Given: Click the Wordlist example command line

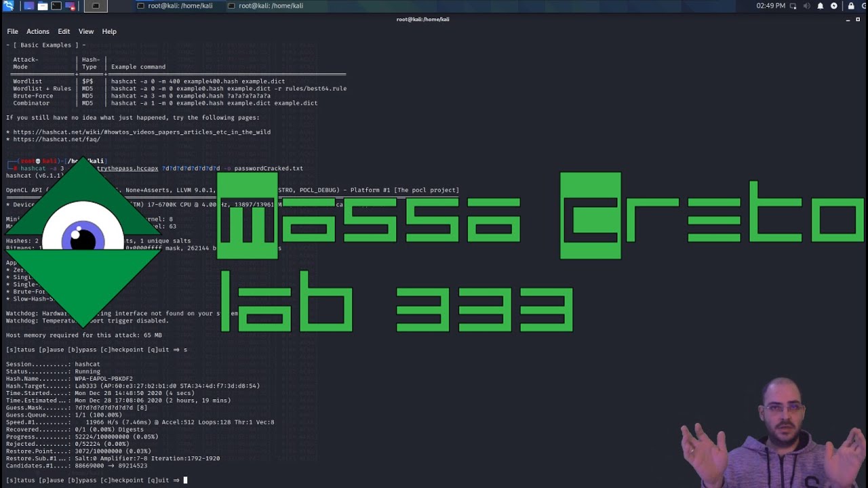Looking at the screenshot, I should [198, 81].
